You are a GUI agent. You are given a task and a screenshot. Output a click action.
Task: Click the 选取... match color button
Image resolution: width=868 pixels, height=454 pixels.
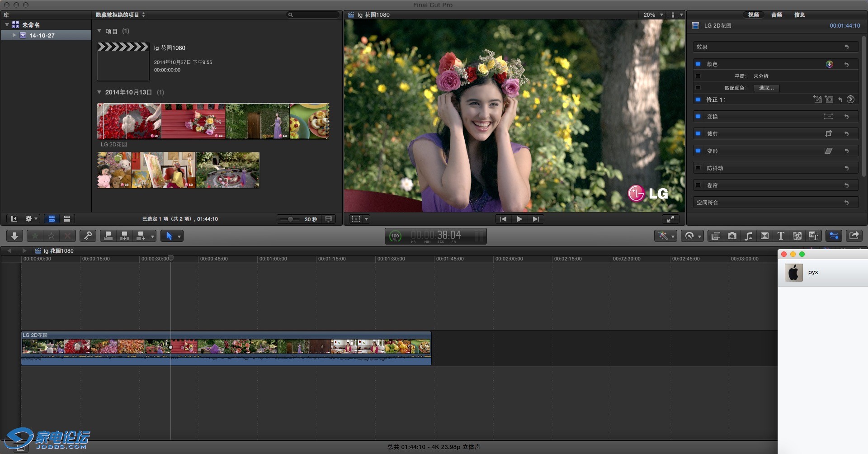coord(766,88)
